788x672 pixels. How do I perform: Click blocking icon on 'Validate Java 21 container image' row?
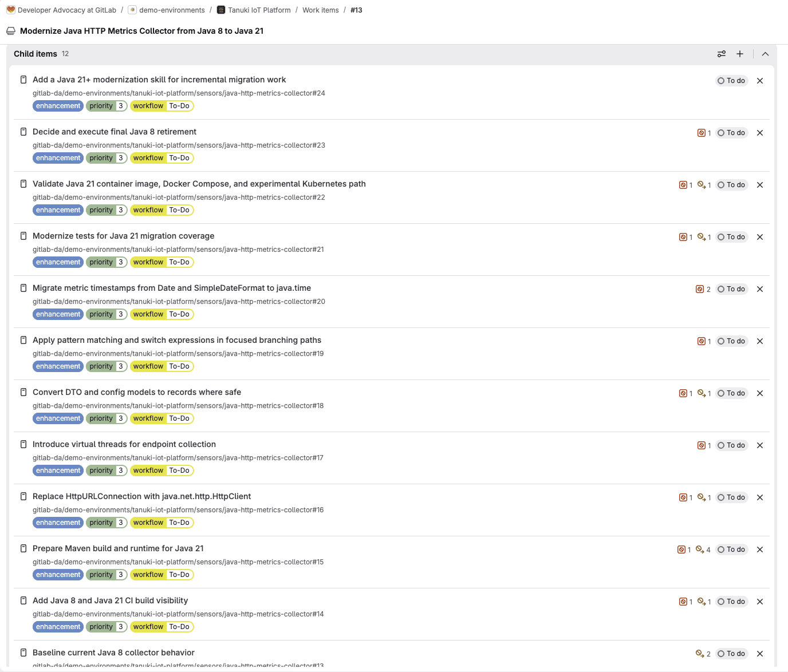click(702, 185)
